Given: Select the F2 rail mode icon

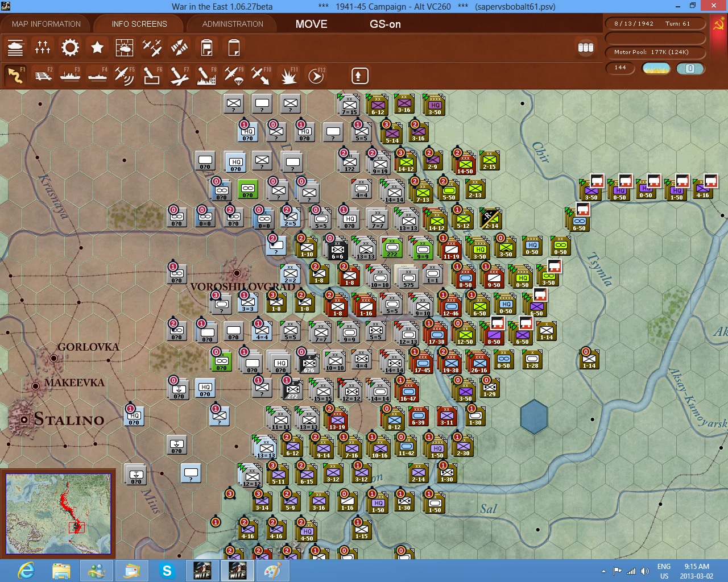Looking at the screenshot, I should point(43,75).
